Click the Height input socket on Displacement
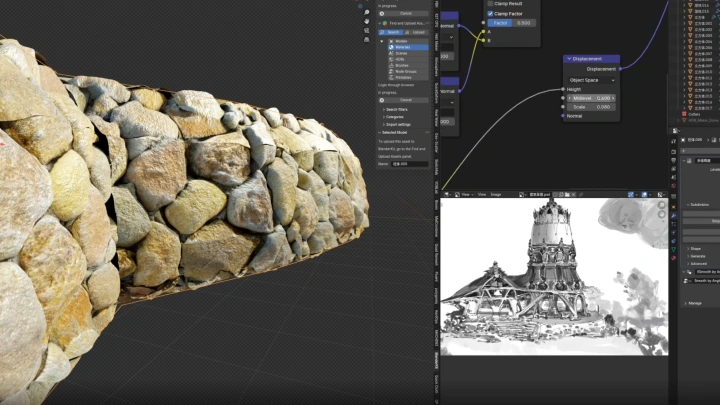Image resolution: width=720 pixels, height=405 pixels. click(564, 89)
